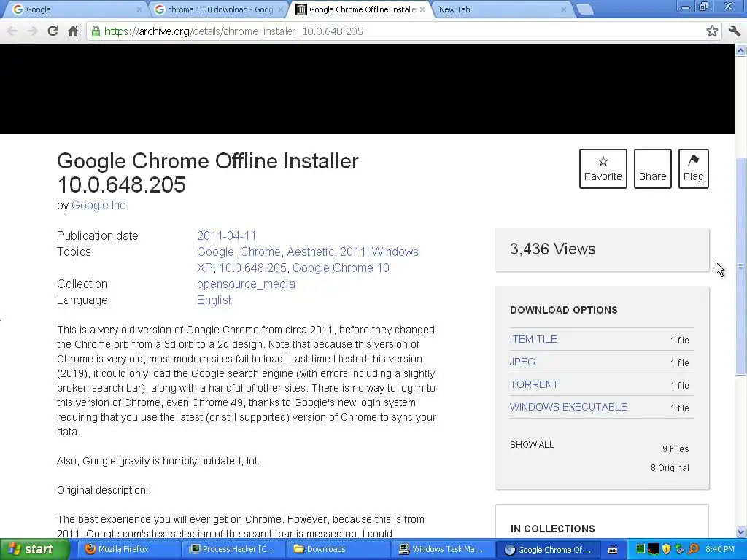Screen dimensions: 747x560
Task: Switch to Windows Task Manager in taskbar
Action: click(442, 550)
